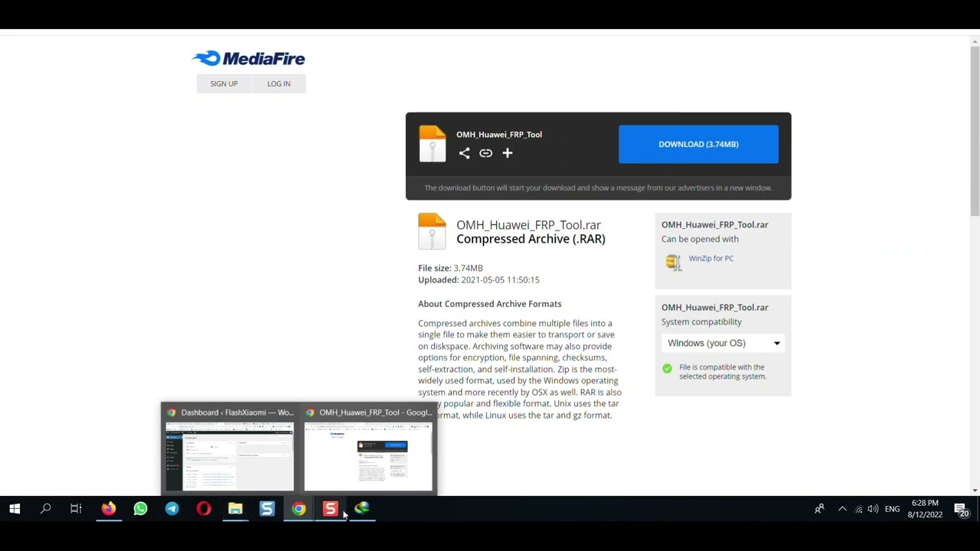
Task: Open the WinZip for PC link
Action: [710, 259]
